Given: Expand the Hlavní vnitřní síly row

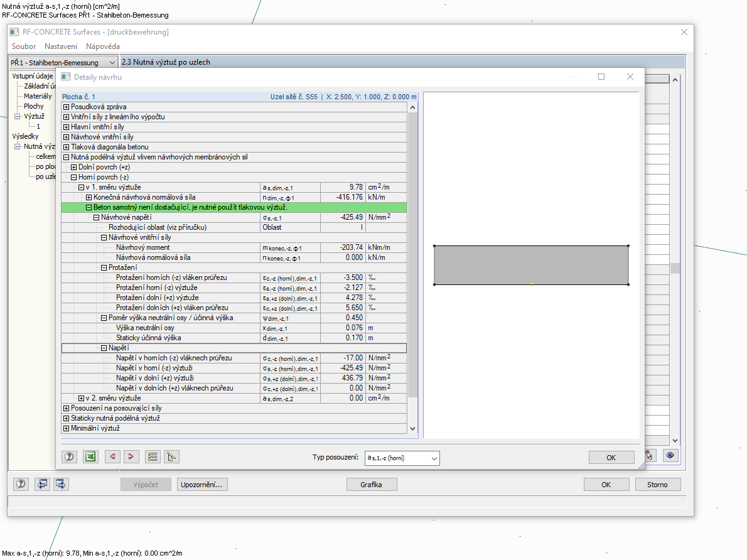Looking at the screenshot, I should tap(66, 127).
